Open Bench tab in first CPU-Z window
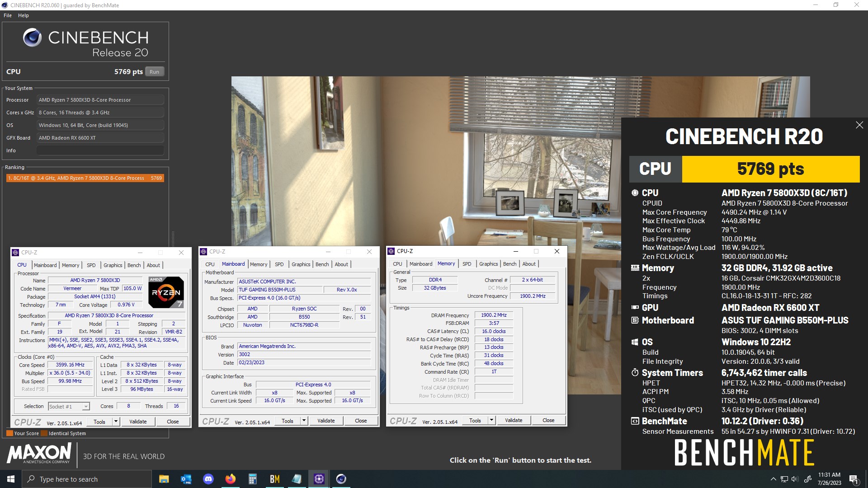Viewport: 868px width, 488px height. (x=134, y=265)
